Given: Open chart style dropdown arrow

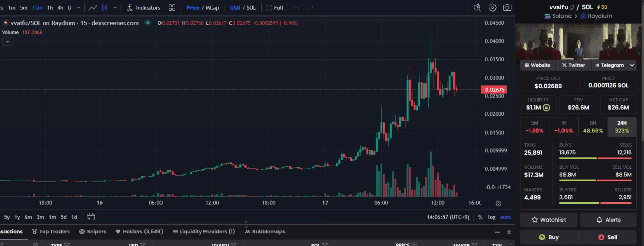Looking at the screenshot, I should click(x=116, y=8).
